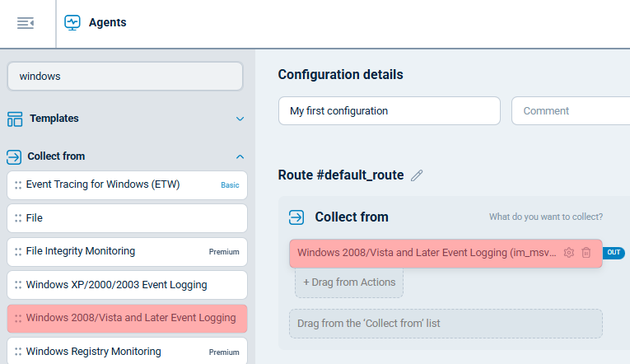Select Event Tracing for Windows (ETW)

[103, 184]
